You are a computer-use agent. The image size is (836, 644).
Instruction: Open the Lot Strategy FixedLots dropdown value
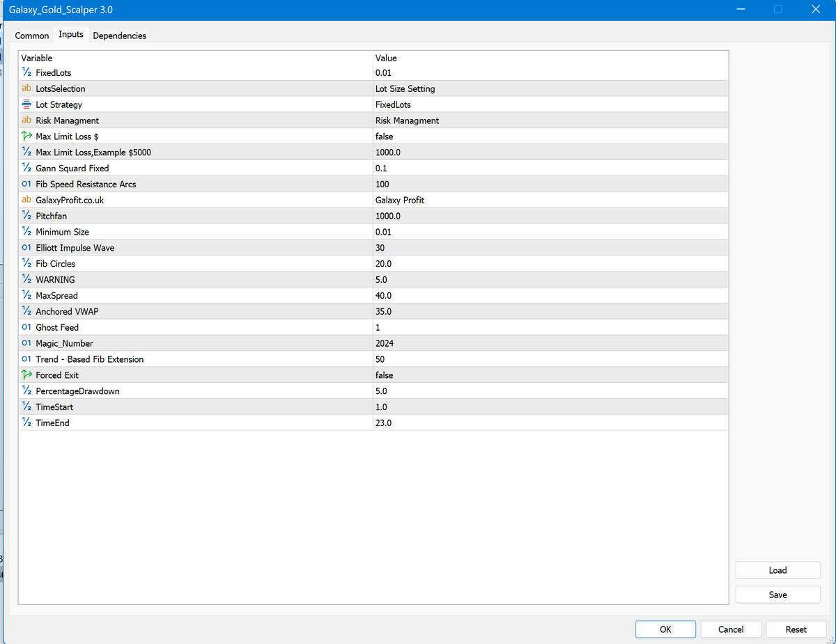click(393, 104)
